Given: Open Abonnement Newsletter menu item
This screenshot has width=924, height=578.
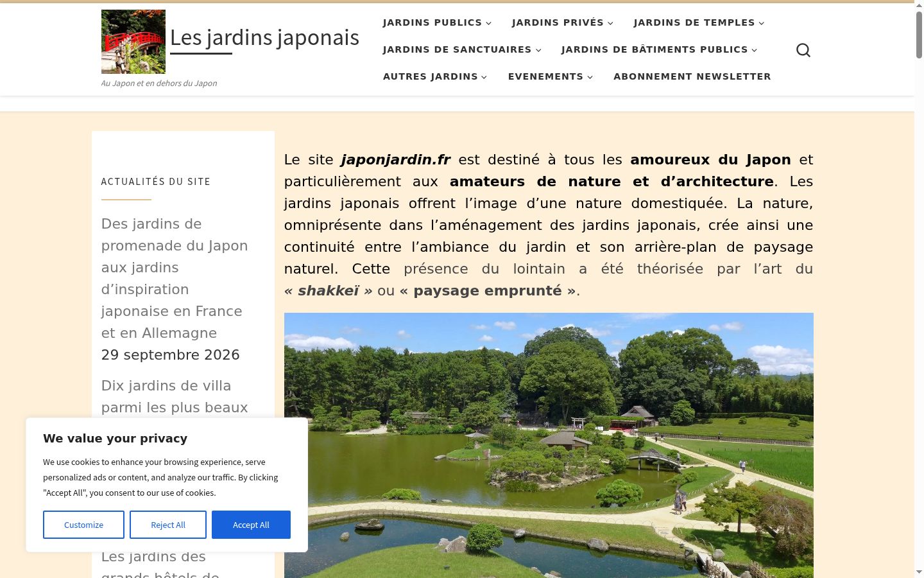Looking at the screenshot, I should (x=692, y=76).
